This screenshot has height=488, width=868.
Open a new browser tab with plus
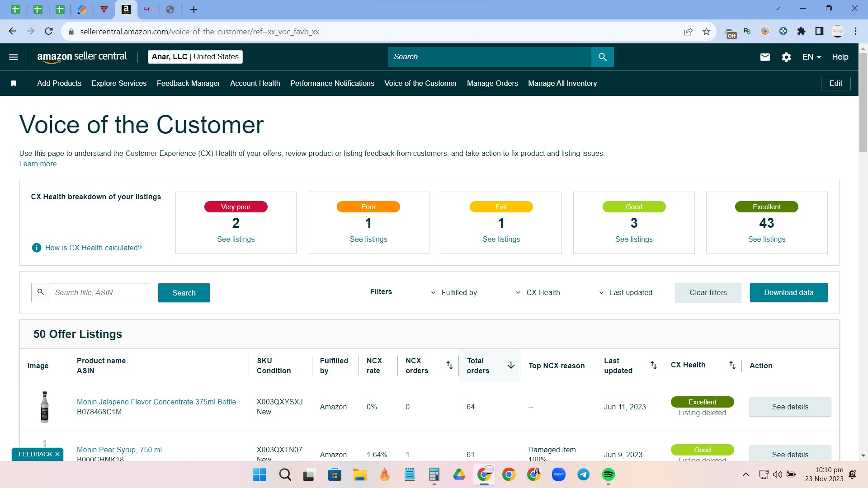[194, 9]
